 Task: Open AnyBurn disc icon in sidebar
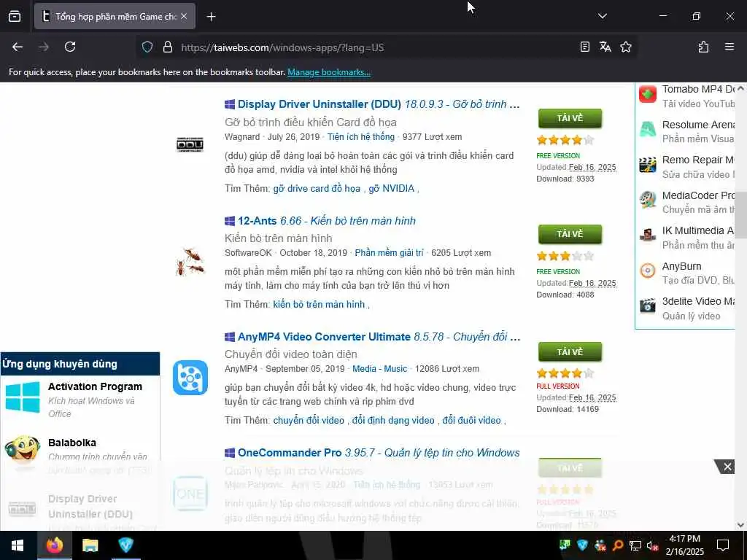click(x=648, y=271)
